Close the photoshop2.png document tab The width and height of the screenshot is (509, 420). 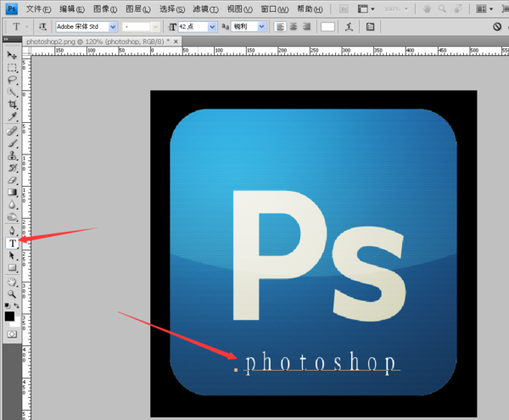tap(176, 42)
